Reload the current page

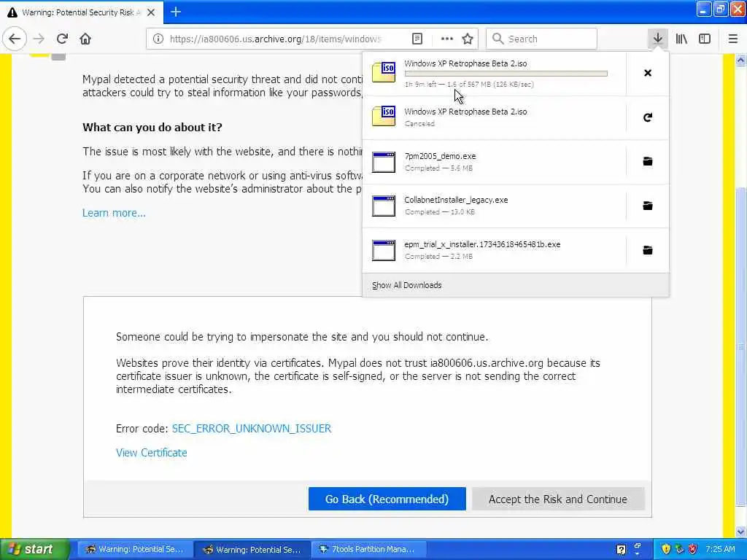point(62,39)
